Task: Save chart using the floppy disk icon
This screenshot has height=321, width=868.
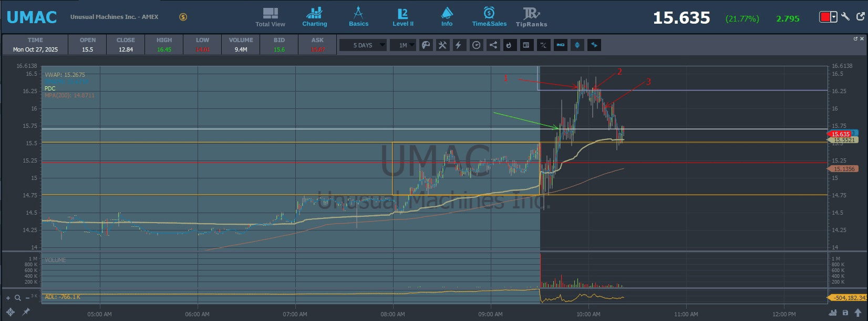Action: tap(845, 313)
